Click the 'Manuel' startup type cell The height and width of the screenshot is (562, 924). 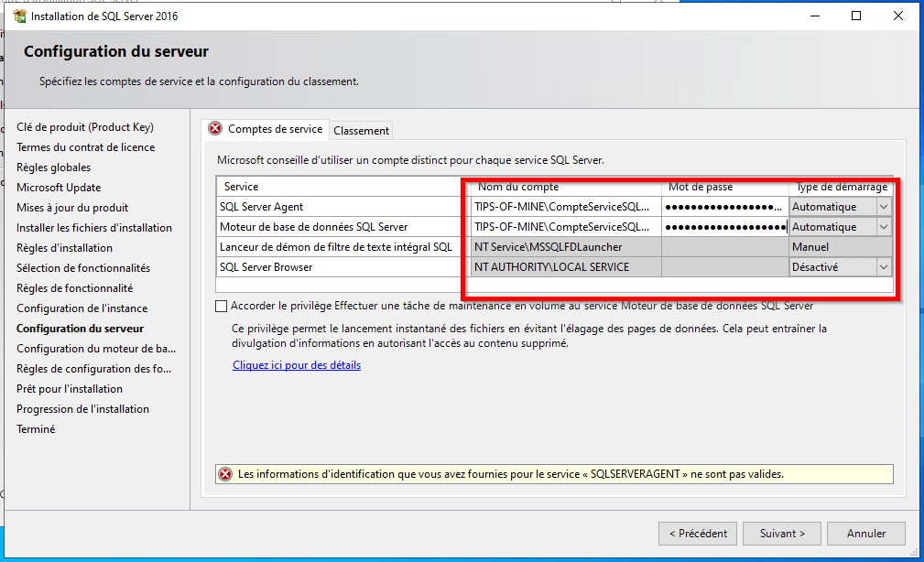(x=841, y=247)
